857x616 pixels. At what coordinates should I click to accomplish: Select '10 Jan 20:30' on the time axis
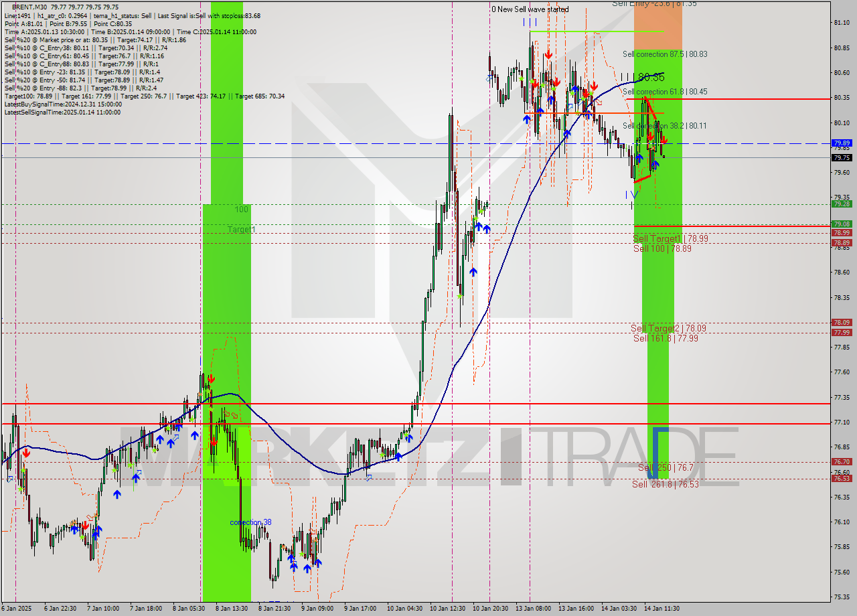pos(491,609)
